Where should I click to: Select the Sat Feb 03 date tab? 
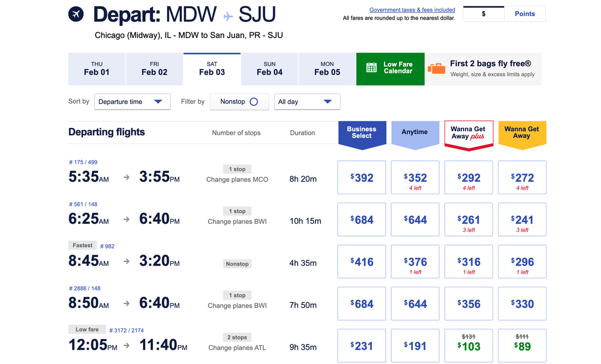click(x=211, y=69)
